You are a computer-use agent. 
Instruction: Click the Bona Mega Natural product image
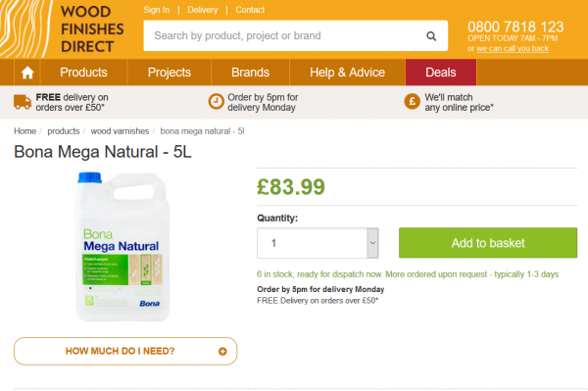click(122, 247)
